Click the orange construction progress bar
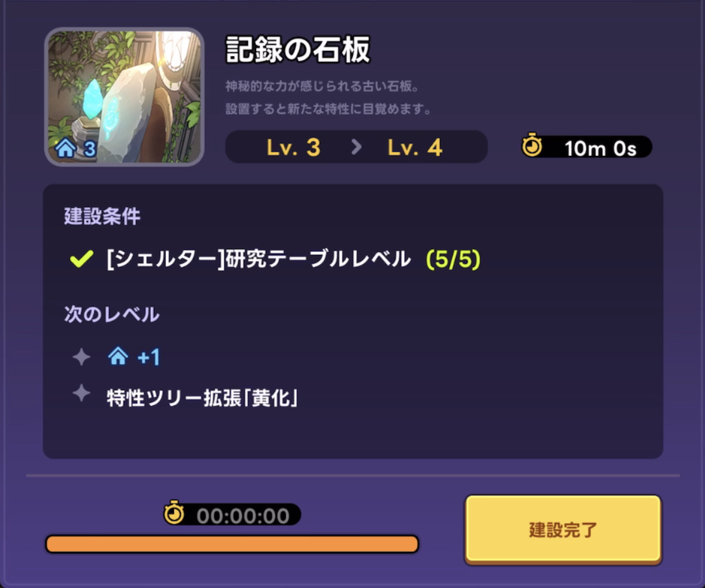This screenshot has width=705, height=588. click(x=232, y=544)
